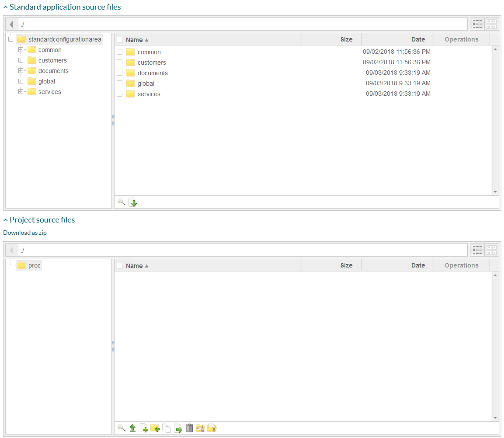
Task: Switch standard files panel to thumbnail grid view
Action: point(492,24)
